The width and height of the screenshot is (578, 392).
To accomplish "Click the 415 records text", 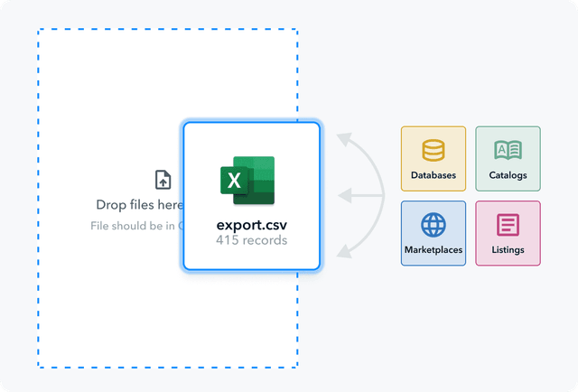I will tap(251, 240).
